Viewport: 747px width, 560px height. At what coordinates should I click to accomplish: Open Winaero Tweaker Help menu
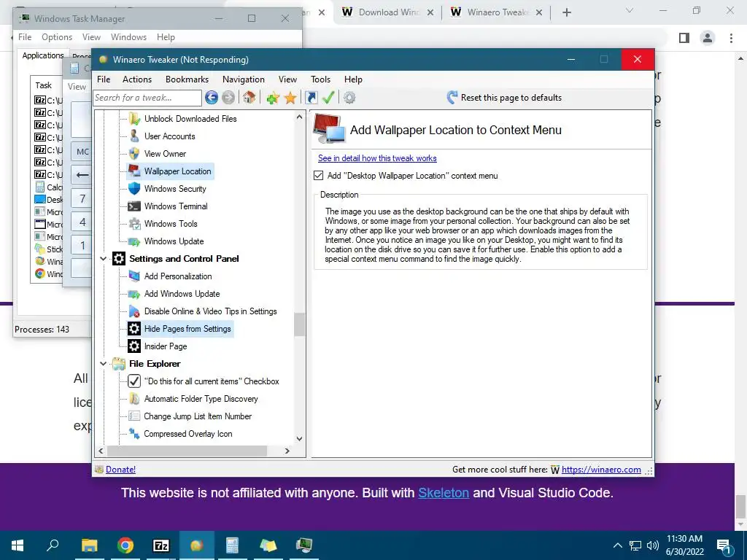(x=353, y=79)
